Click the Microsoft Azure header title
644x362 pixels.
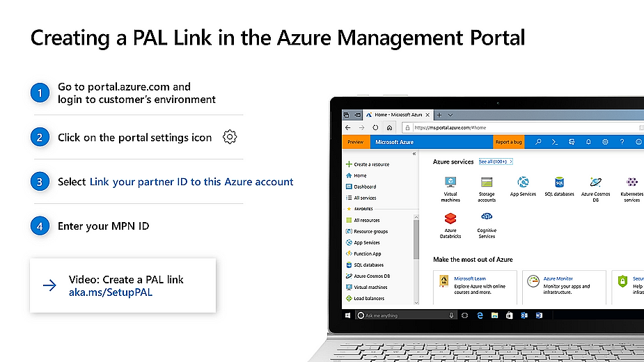pyautogui.click(x=394, y=142)
